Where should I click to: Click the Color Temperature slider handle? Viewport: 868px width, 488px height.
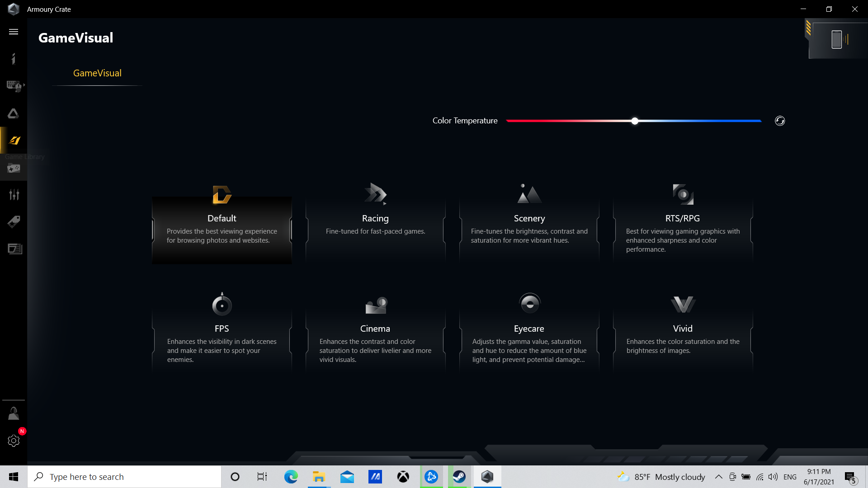click(635, 121)
